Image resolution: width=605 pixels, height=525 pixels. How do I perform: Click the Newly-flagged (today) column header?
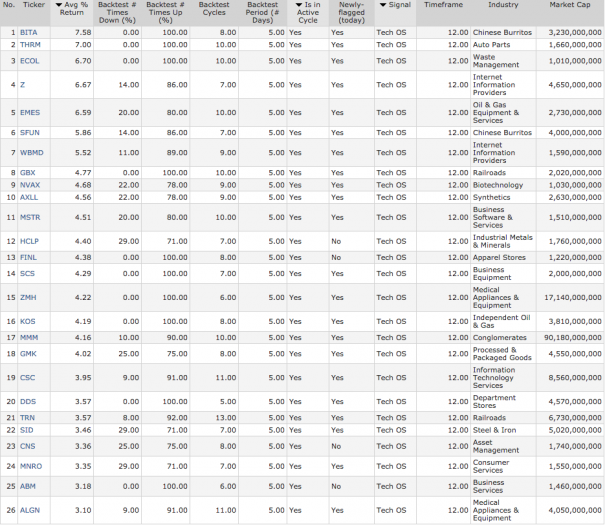coord(352,12)
